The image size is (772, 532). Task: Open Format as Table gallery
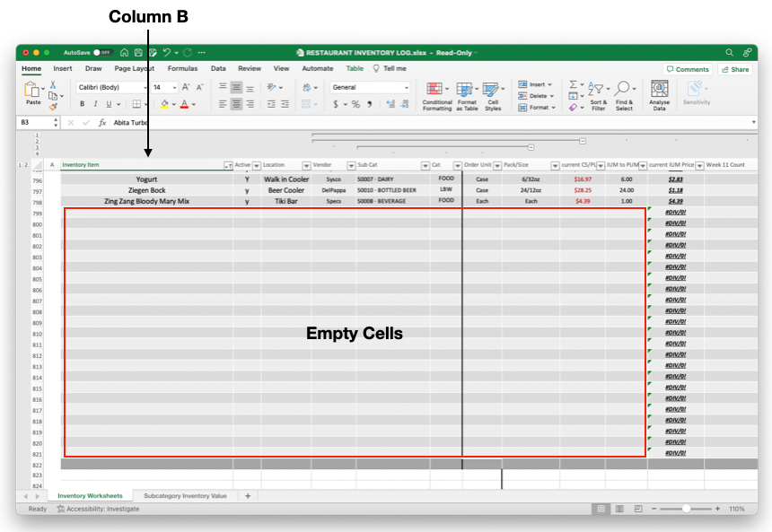tap(465, 90)
